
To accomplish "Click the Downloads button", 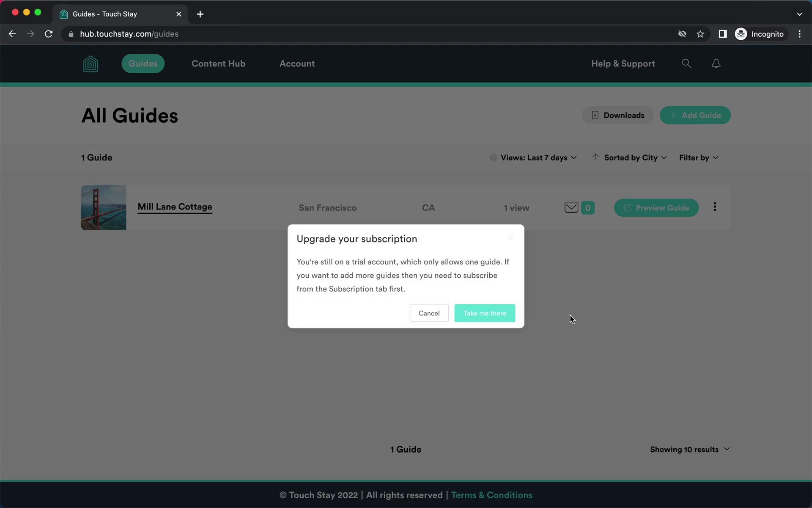I will [x=617, y=115].
